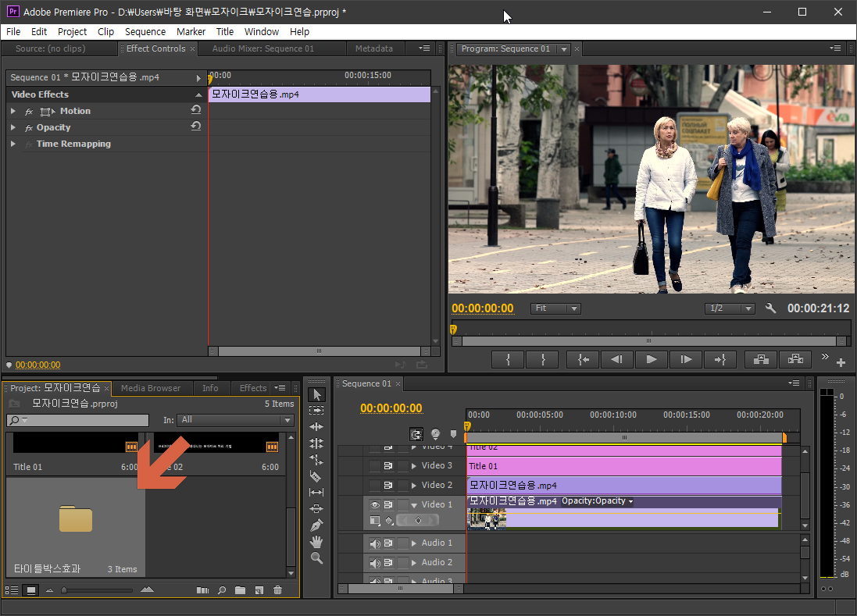Select the Ripple Edit tool
857x616 pixels.
(316, 427)
